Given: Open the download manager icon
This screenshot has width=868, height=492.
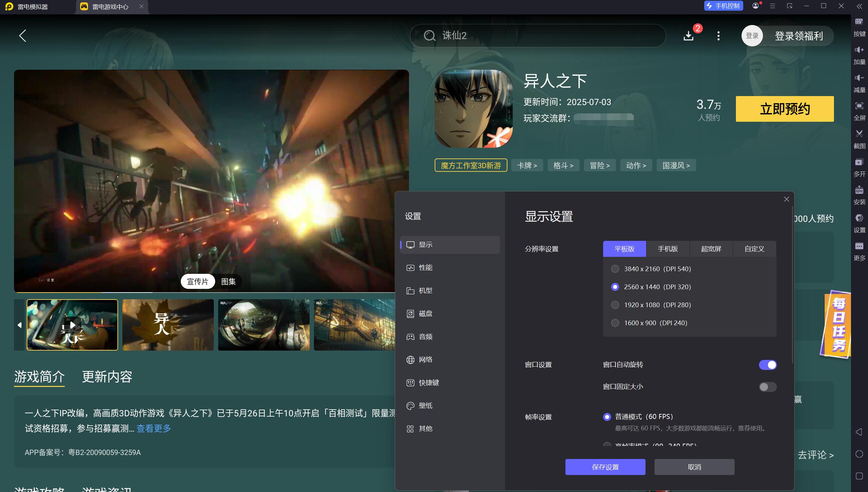Looking at the screenshot, I should pyautogui.click(x=688, y=36).
